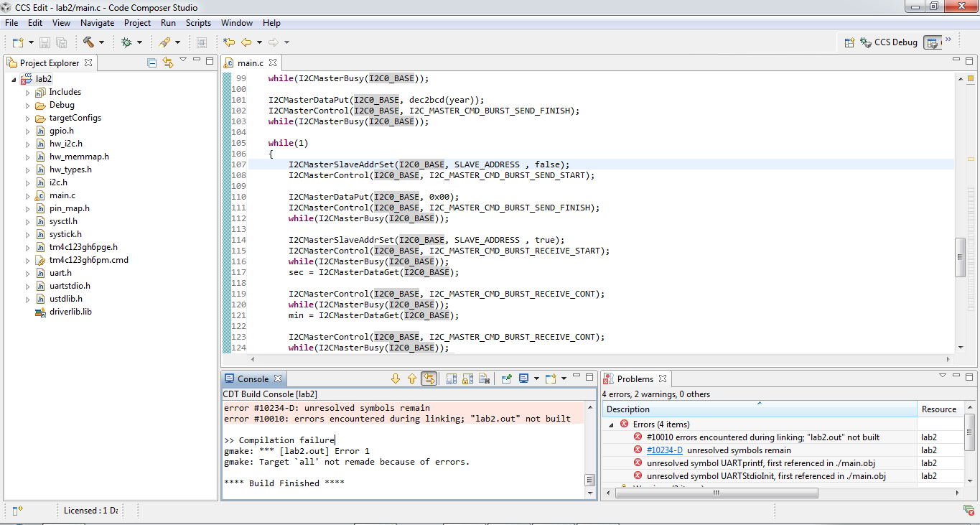Open the Project menu

(x=137, y=23)
